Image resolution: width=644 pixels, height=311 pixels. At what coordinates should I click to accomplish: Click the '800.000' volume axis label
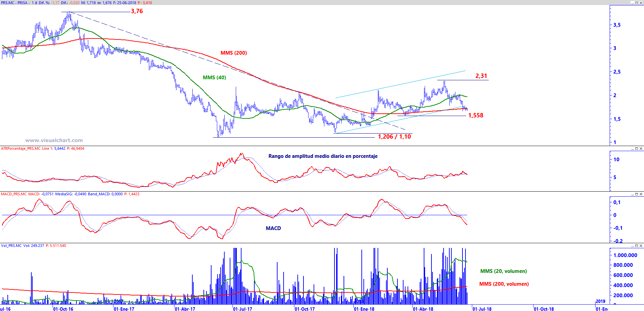coord(623,265)
